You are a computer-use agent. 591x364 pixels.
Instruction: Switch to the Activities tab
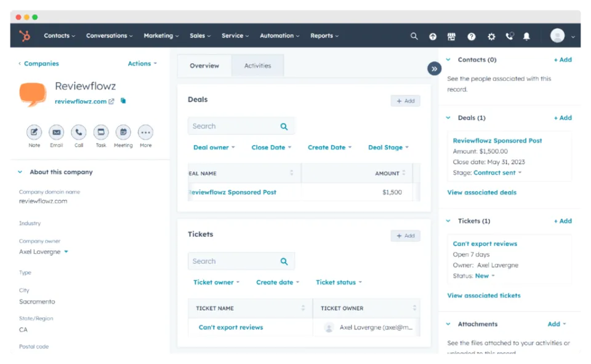click(x=258, y=66)
